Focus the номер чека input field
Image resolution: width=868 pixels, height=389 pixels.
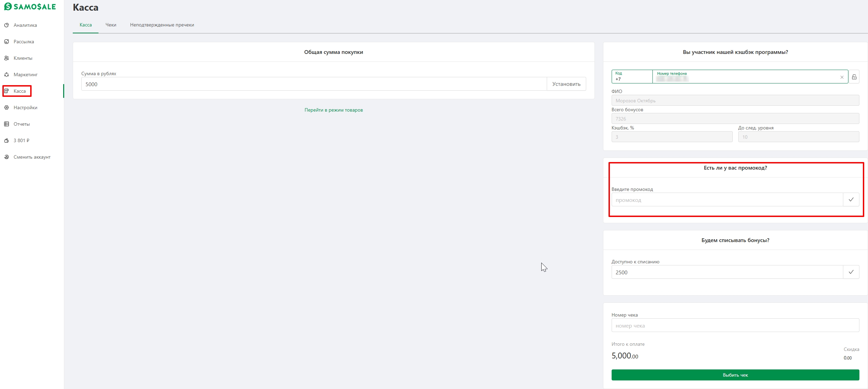(735, 325)
